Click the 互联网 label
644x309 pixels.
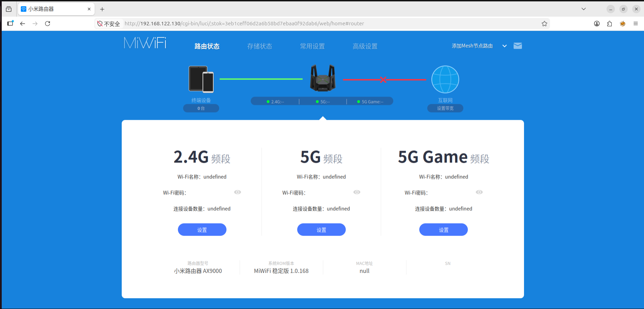[445, 100]
